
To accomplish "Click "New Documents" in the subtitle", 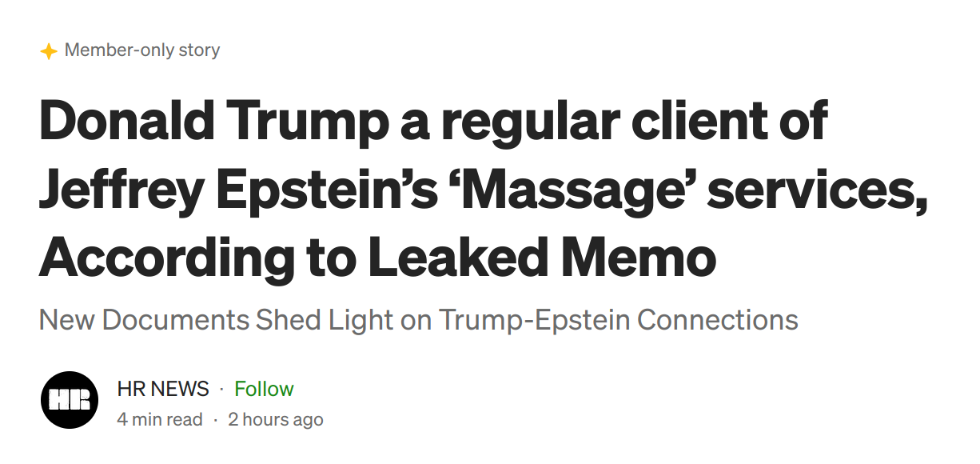I will point(144,320).
